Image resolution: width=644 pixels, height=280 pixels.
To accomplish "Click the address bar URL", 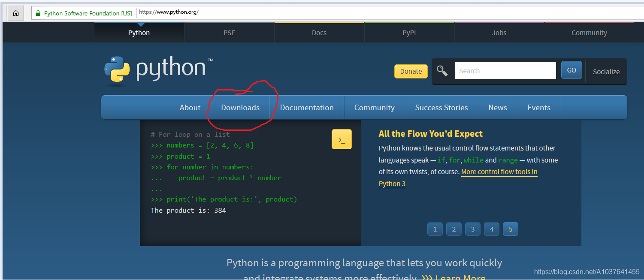I will coord(169,12).
